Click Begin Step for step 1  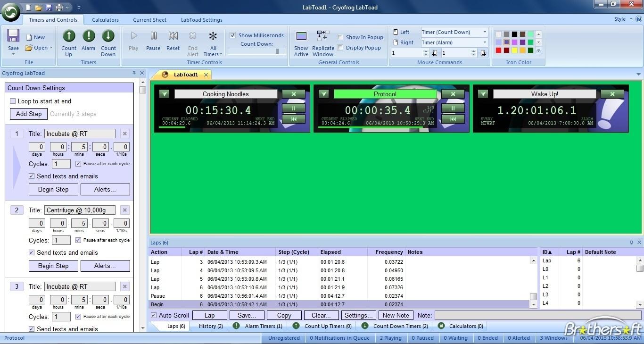(53, 190)
